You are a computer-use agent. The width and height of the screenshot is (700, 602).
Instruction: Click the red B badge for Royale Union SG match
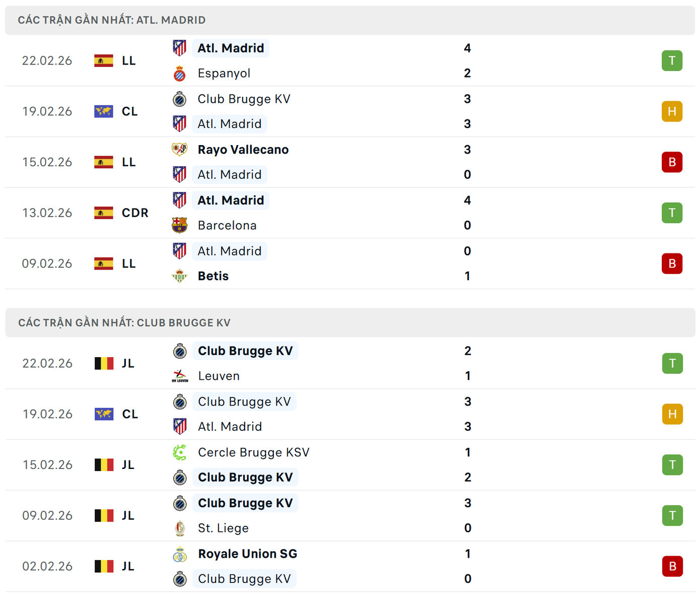pos(672,566)
